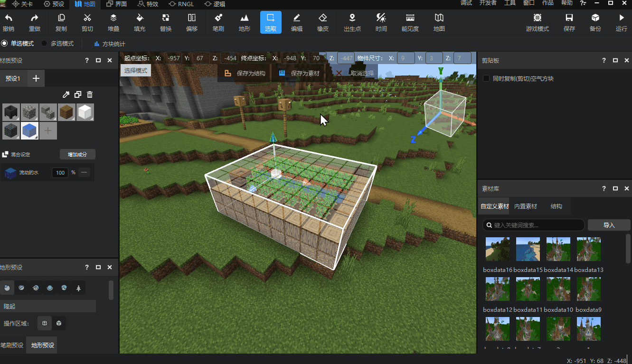Open the 工具 menu
This screenshot has width=632, height=364.
coord(510,3)
